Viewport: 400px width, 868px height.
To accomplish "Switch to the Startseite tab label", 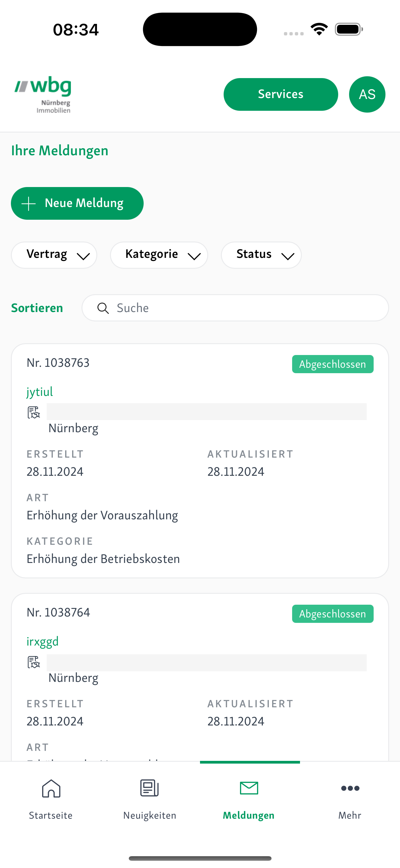I will (x=51, y=815).
